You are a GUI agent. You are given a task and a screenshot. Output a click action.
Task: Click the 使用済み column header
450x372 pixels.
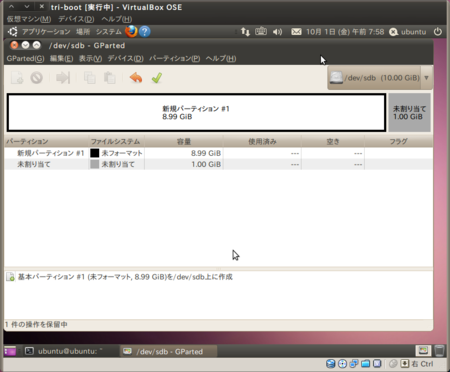tap(262, 141)
